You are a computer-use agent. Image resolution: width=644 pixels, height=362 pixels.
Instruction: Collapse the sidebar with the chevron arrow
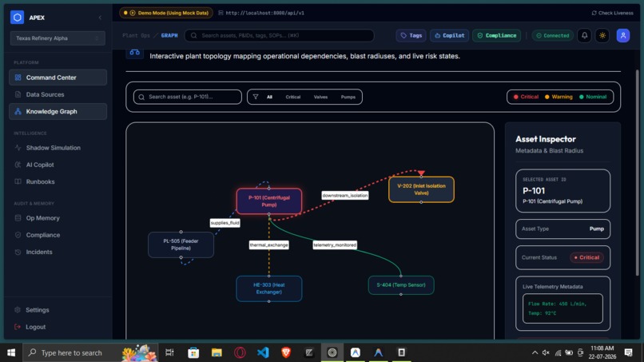coord(100,18)
